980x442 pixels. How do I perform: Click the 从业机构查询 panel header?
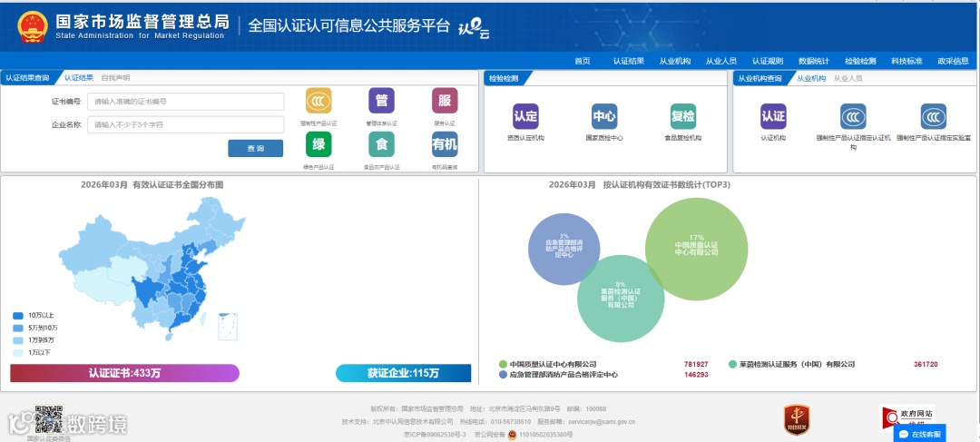(x=759, y=78)
